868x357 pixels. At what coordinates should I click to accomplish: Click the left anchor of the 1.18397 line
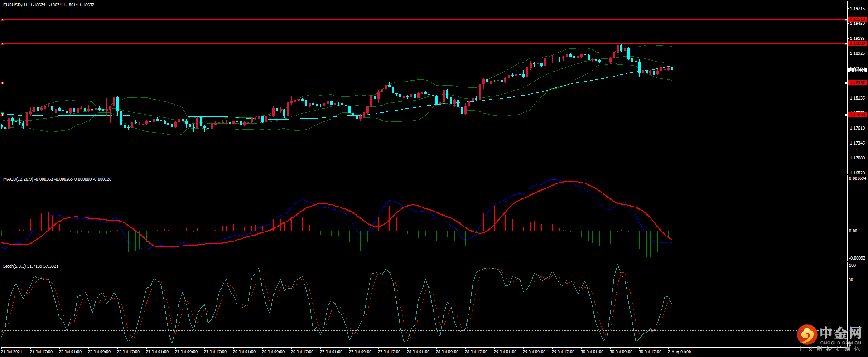[x=3, y=83]
